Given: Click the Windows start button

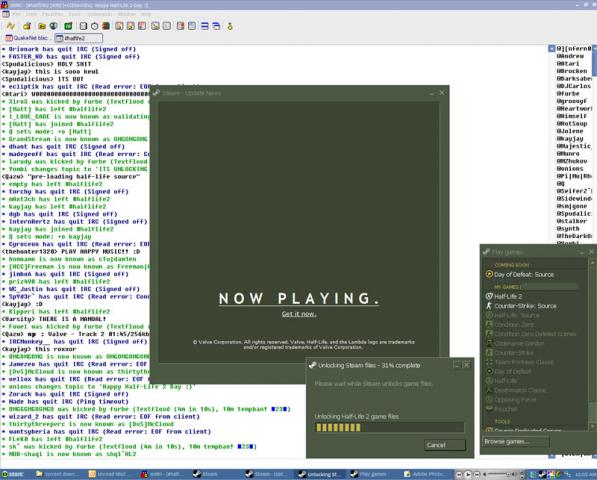Looking at the screenshot, I should [13, 474].
